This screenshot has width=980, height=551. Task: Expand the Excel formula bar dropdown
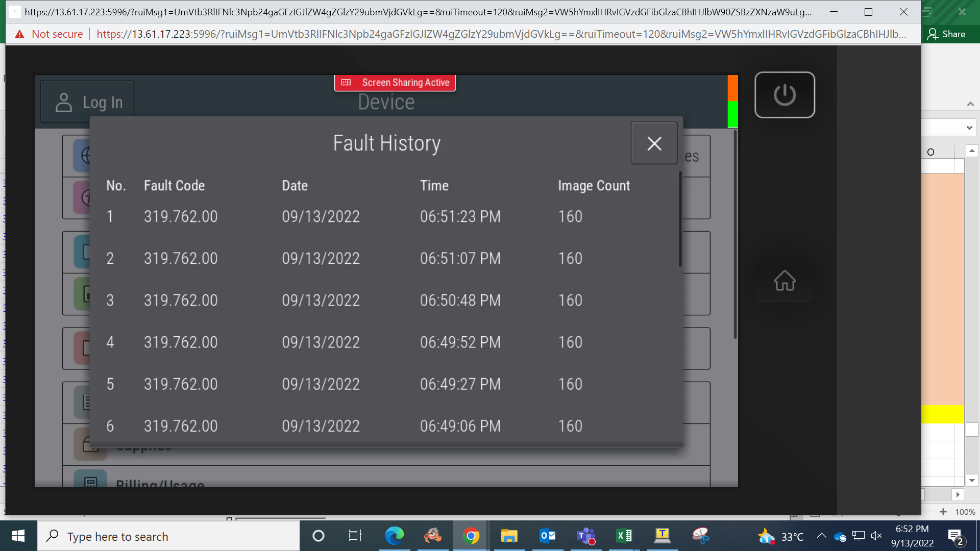969,128
